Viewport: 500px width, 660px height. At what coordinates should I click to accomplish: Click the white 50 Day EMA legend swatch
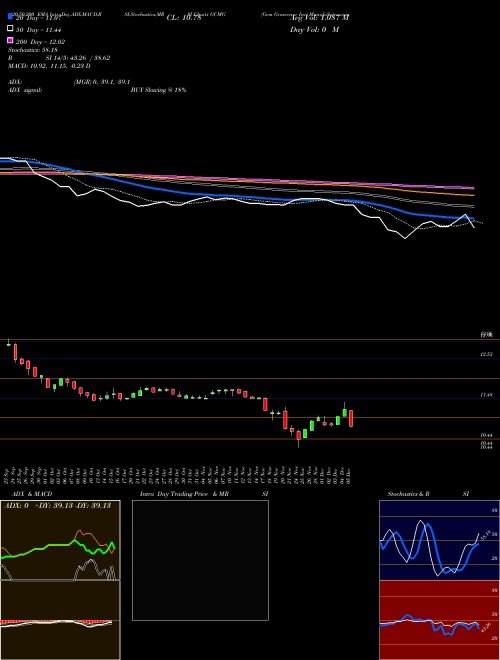[x=10, y=28]
